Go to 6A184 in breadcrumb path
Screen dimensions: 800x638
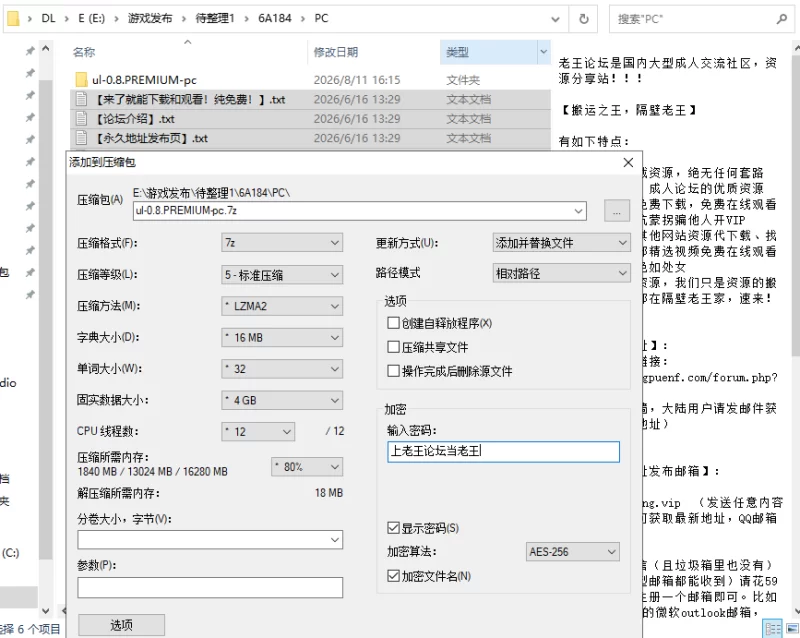(274, 18)
